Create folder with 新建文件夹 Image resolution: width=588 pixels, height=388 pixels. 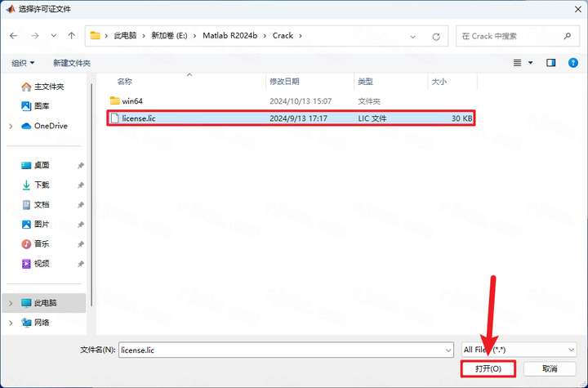pyautogui.click(x=72, y=63)
